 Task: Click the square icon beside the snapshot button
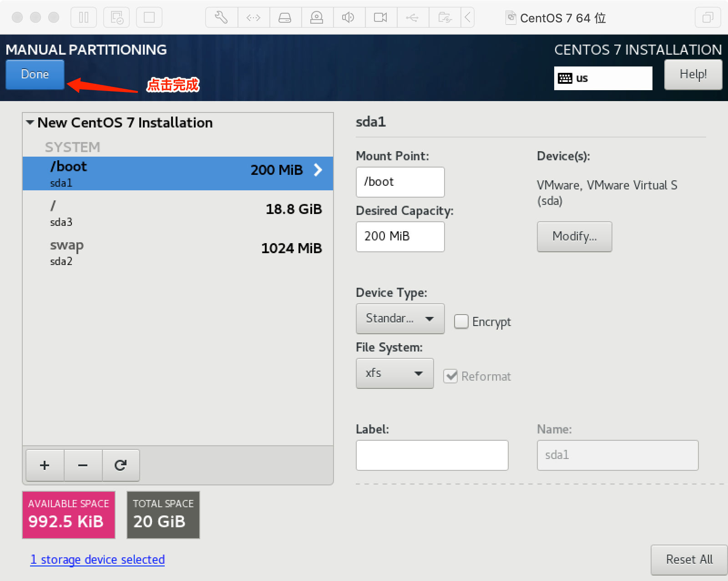pos(149,18)
